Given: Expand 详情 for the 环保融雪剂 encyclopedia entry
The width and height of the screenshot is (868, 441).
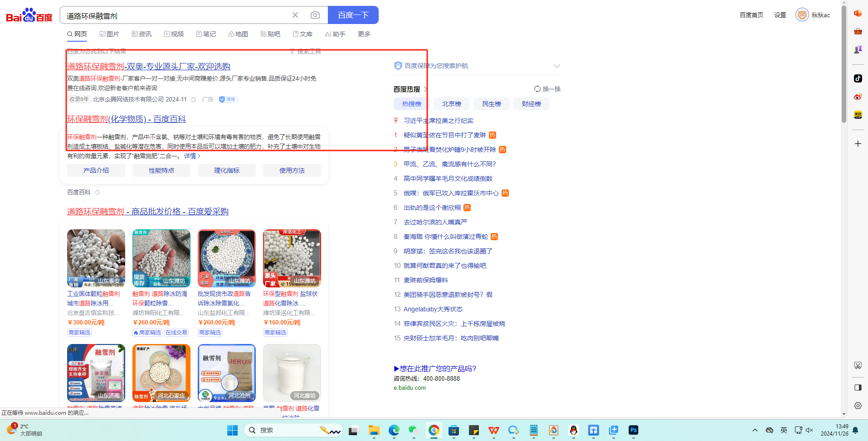Looking at the screenshot, I should 192,156.
